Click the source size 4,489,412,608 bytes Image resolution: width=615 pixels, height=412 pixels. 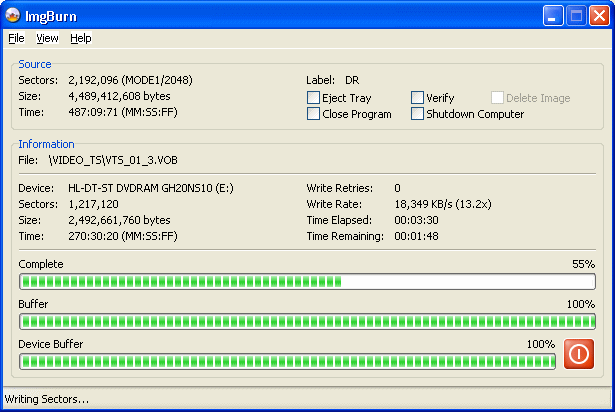(119, 96)
